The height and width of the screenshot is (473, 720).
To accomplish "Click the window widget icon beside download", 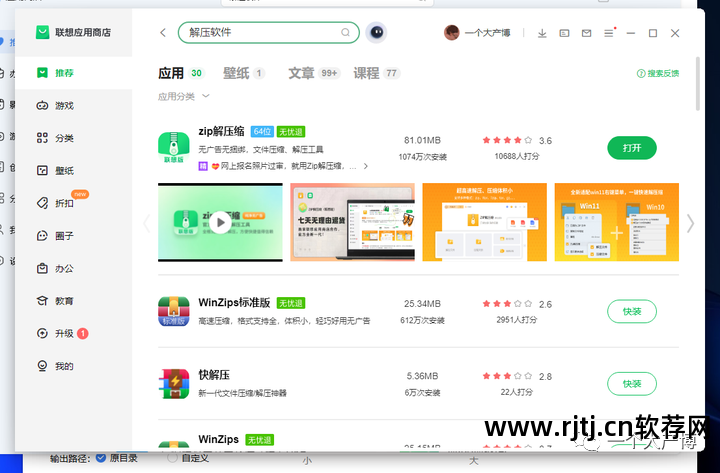I will point(564,33).
